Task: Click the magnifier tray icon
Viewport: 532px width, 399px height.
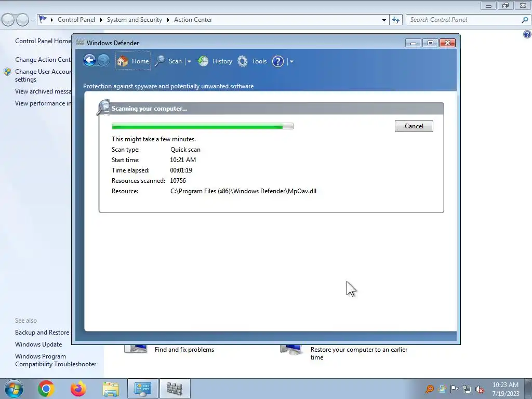Action: (430, 389)
